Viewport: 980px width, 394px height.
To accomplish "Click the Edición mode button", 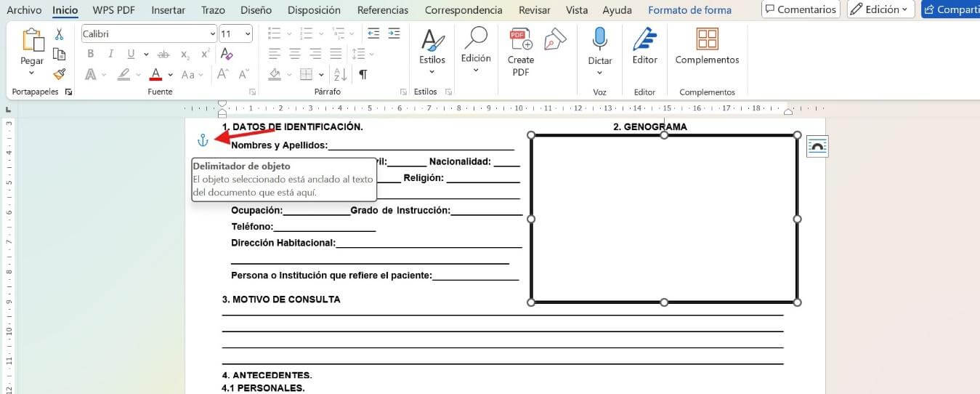I will pyautogui.click(x=880, y=9).
